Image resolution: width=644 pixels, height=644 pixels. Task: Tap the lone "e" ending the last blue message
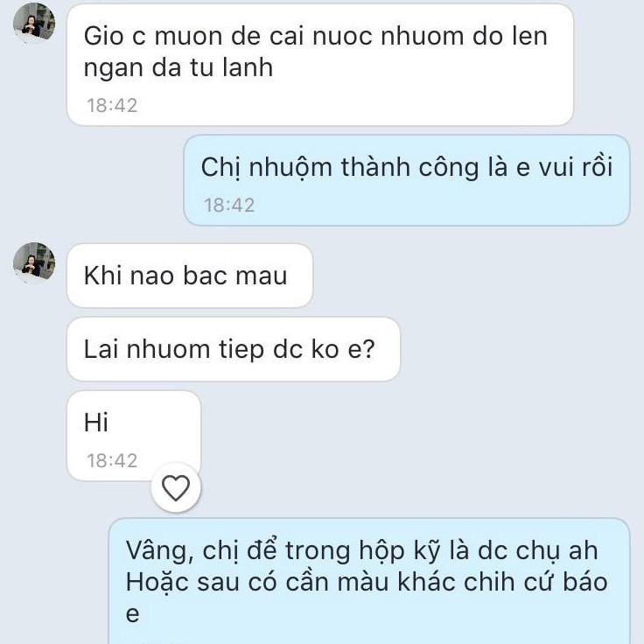click(133, 614)
